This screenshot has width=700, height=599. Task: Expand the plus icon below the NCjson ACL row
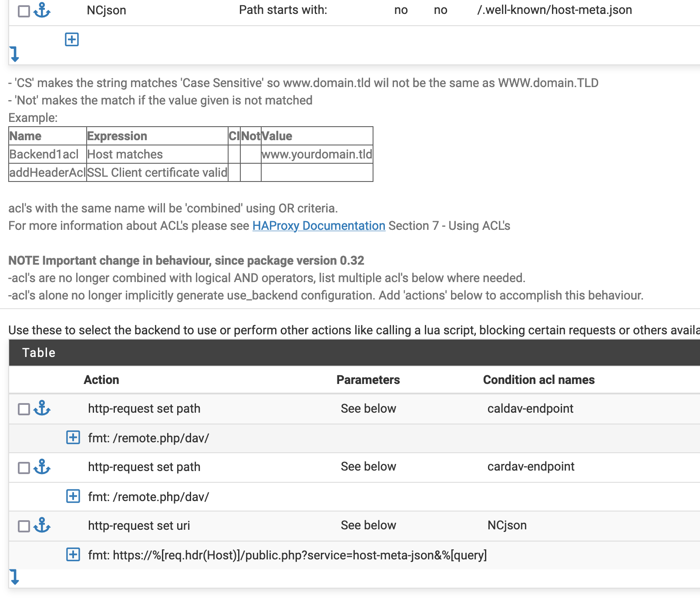click(72, 40)
